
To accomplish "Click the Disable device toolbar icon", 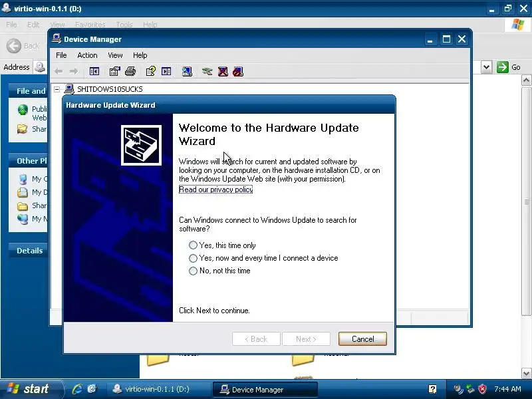I will 238,71.
